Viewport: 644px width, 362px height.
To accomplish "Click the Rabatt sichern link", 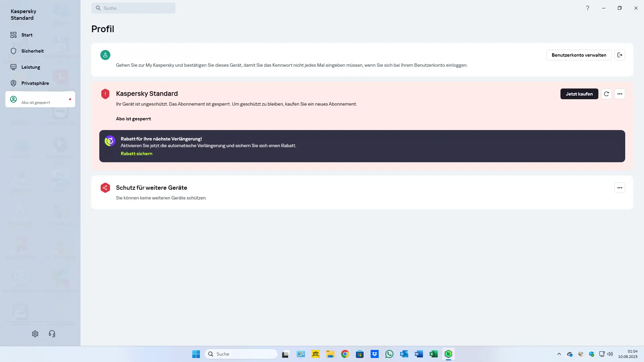I will (137, 154).
